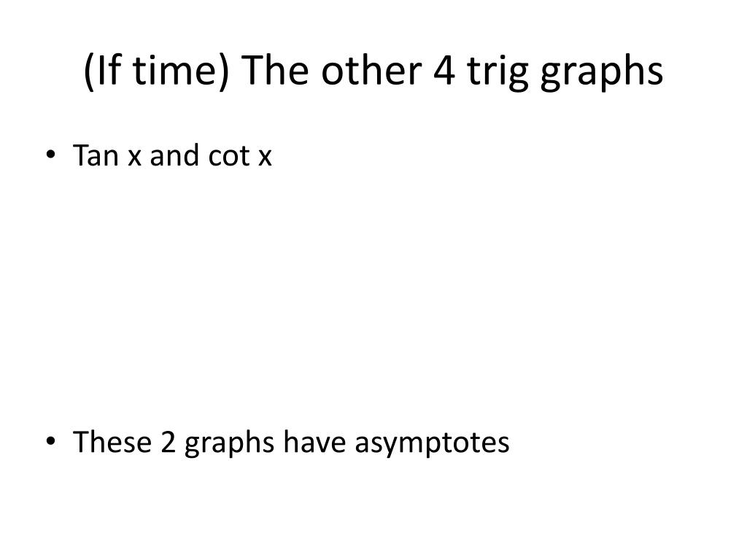Click "graphs" in the second bullet

coord(229,443)
